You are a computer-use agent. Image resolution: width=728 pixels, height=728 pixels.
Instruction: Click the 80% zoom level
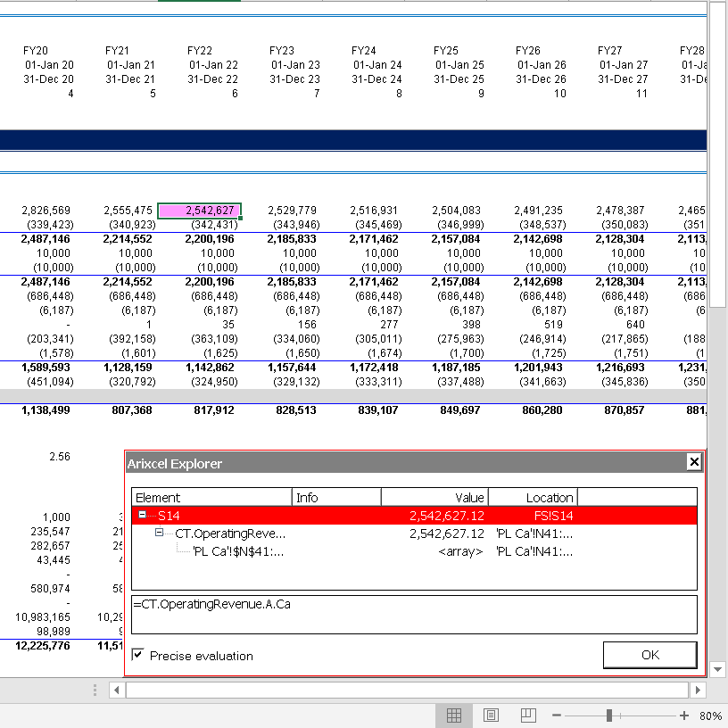coord(710,716)
